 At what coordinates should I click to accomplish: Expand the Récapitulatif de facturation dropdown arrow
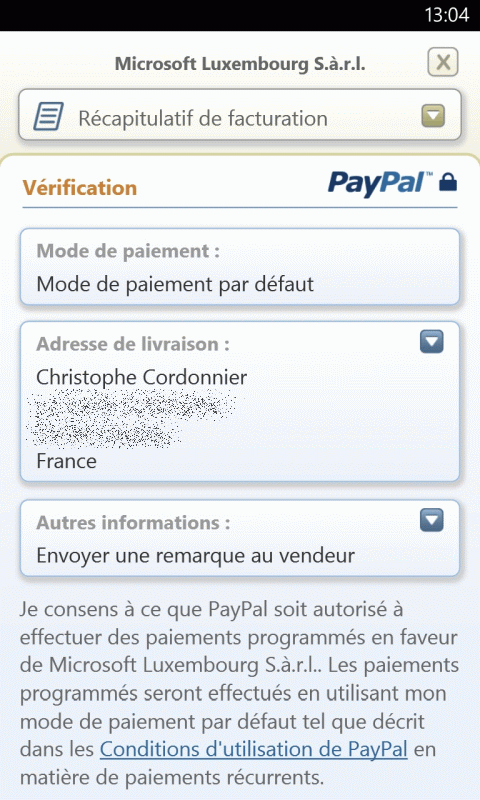click(x=433, y=116)
